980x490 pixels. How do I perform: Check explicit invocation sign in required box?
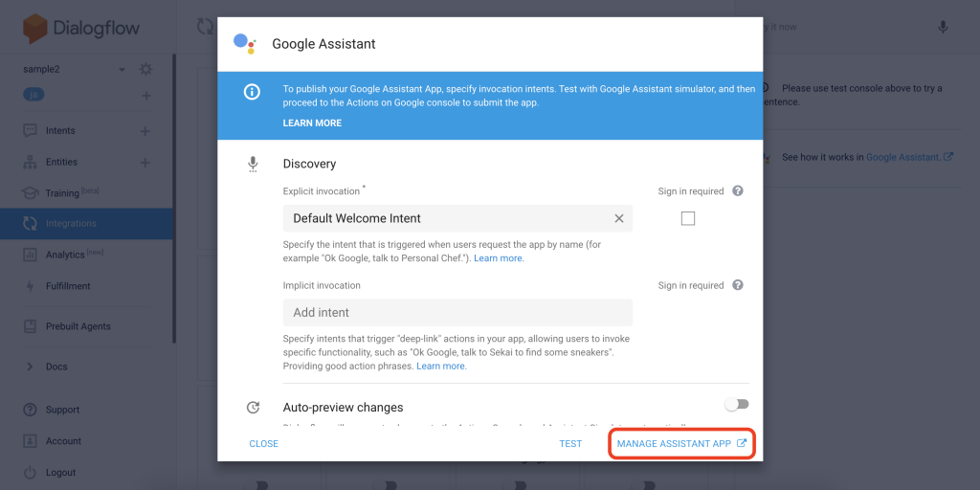(687, 218)
